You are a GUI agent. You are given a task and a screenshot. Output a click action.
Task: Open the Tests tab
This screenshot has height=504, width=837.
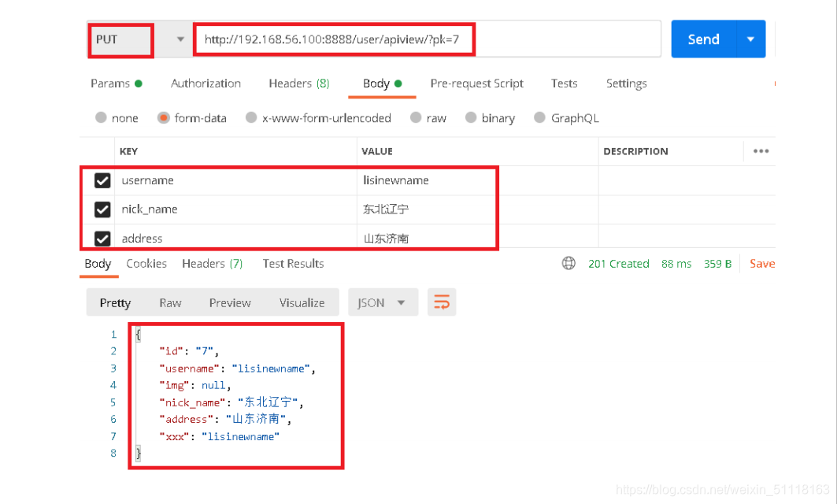[x=565, y=83]
